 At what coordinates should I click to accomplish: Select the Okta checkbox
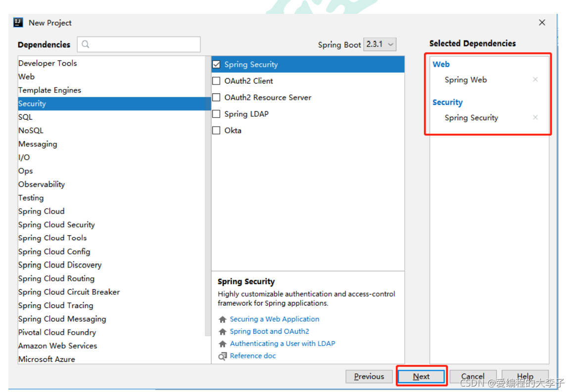pos(216,131)
